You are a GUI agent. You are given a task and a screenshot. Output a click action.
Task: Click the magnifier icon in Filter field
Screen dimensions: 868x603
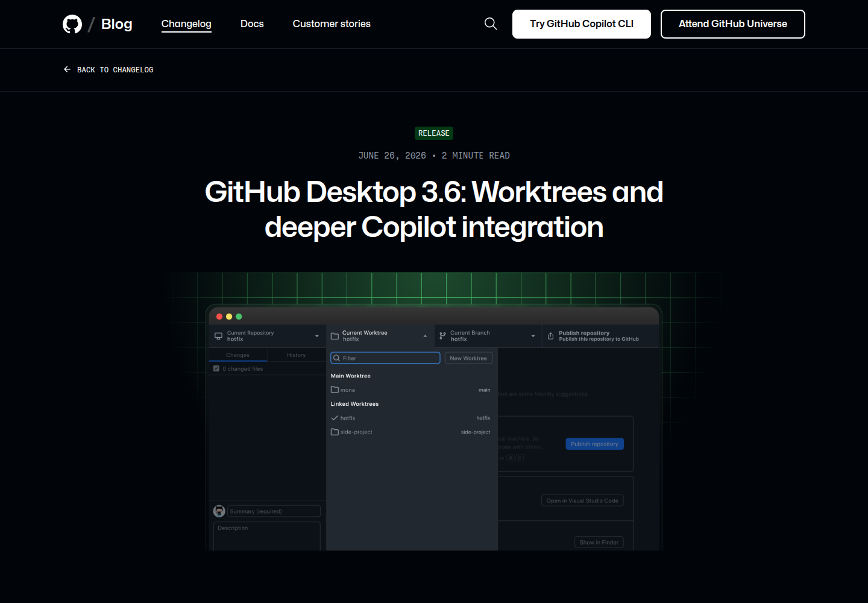click(336, 358)
